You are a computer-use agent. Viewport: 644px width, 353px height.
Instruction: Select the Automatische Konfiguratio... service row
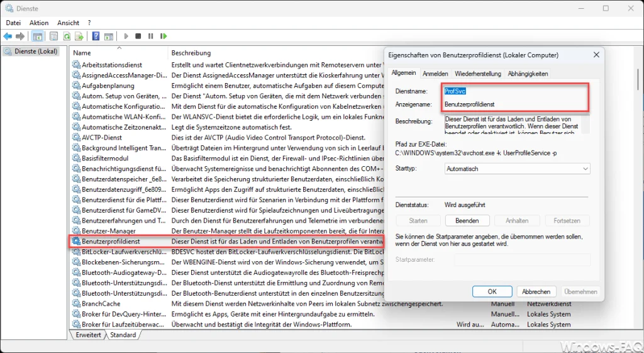coord(124,106)
